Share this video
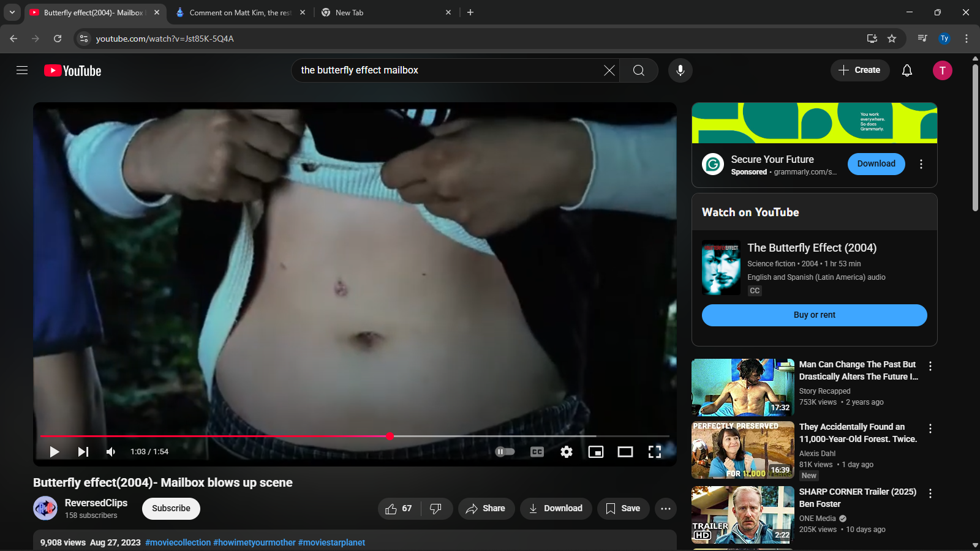The width and height of the screenshot is (980, 551). [486, 509]
